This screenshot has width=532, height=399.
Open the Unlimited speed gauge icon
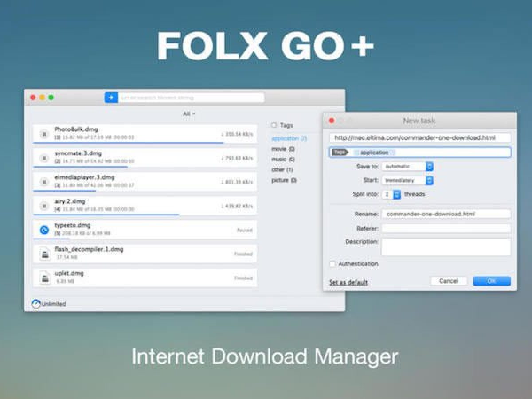[x=36, y=304]
